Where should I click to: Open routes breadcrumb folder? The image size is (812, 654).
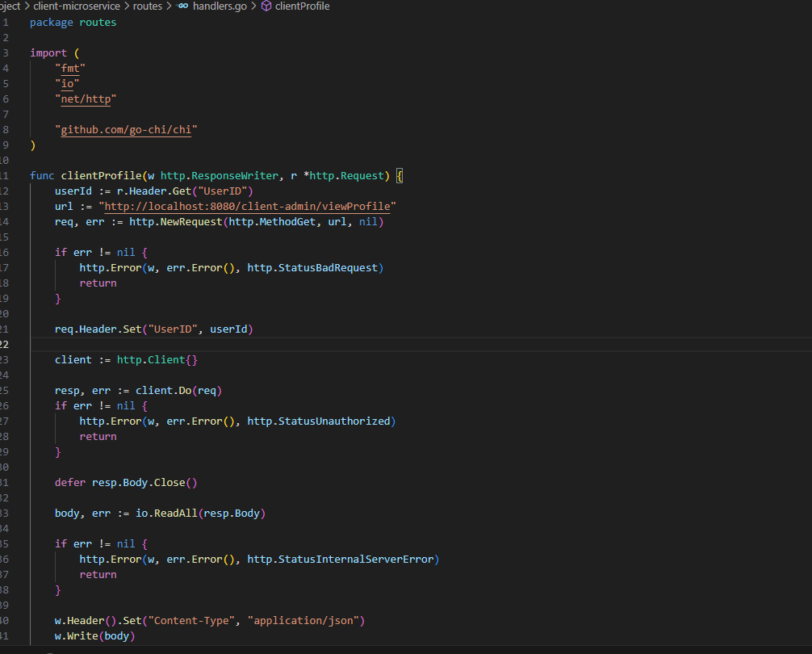(148, 6)
